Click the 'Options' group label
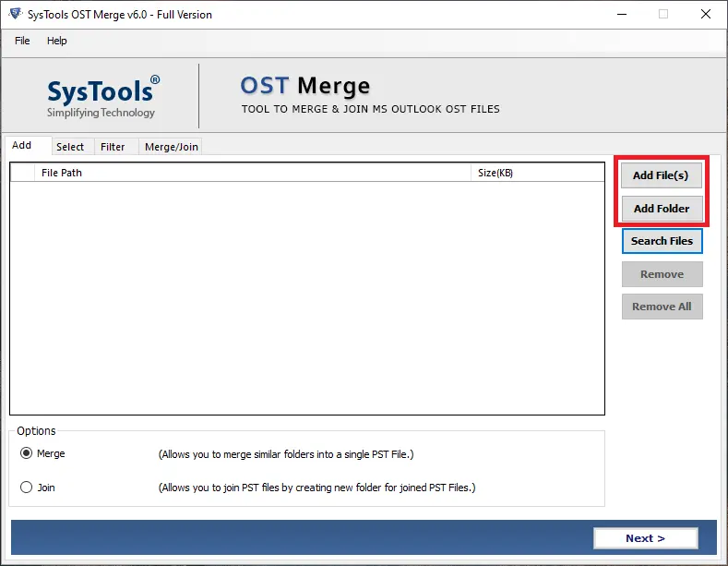Viewport: 728px width, 566px height. click(x=36, y=431)
